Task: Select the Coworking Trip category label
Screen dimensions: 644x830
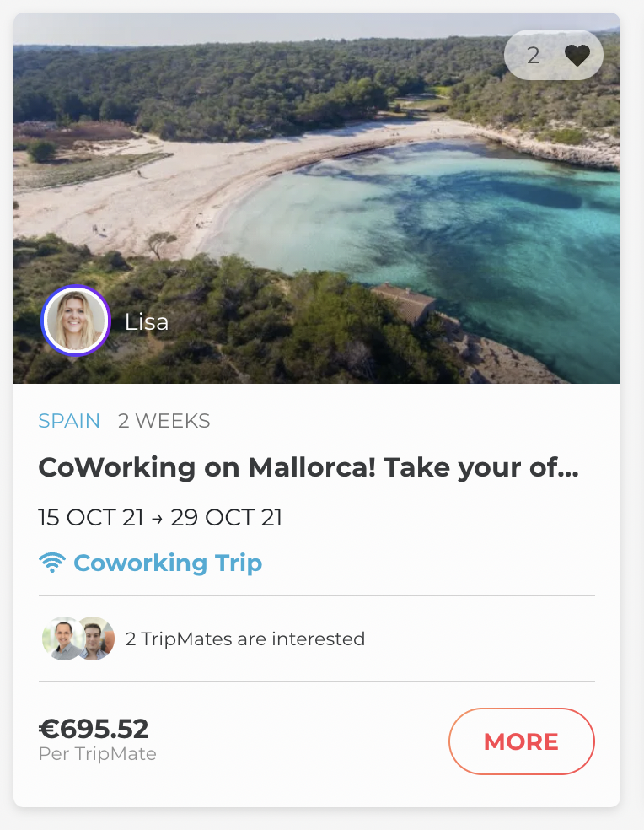Action: click(168, 563)
